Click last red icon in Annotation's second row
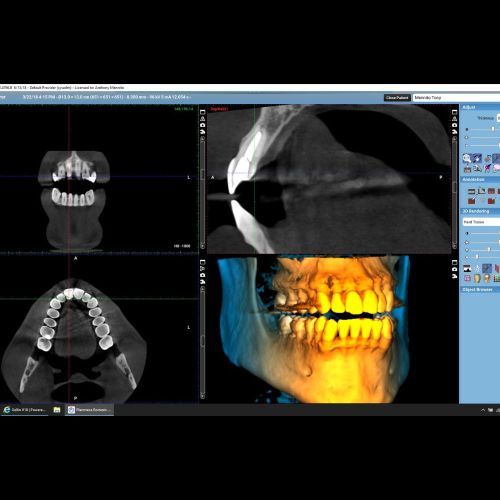The width and height of the screenshot is (500, 500). click(x=491, y=201)
